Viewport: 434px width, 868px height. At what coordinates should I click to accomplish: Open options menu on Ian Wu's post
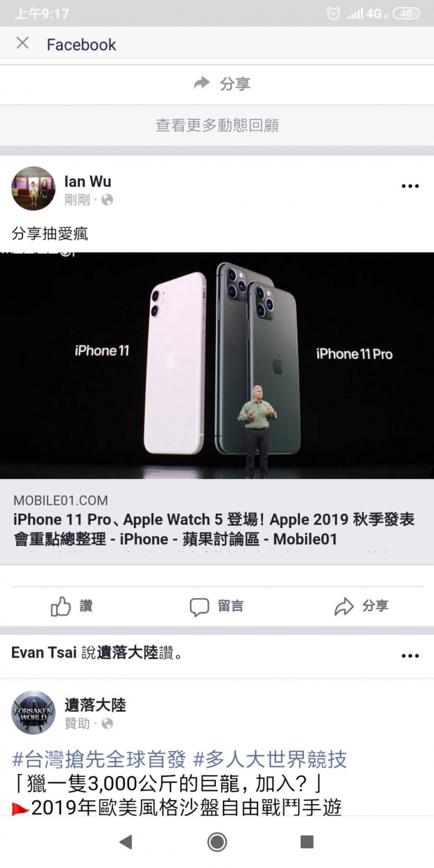410,186
